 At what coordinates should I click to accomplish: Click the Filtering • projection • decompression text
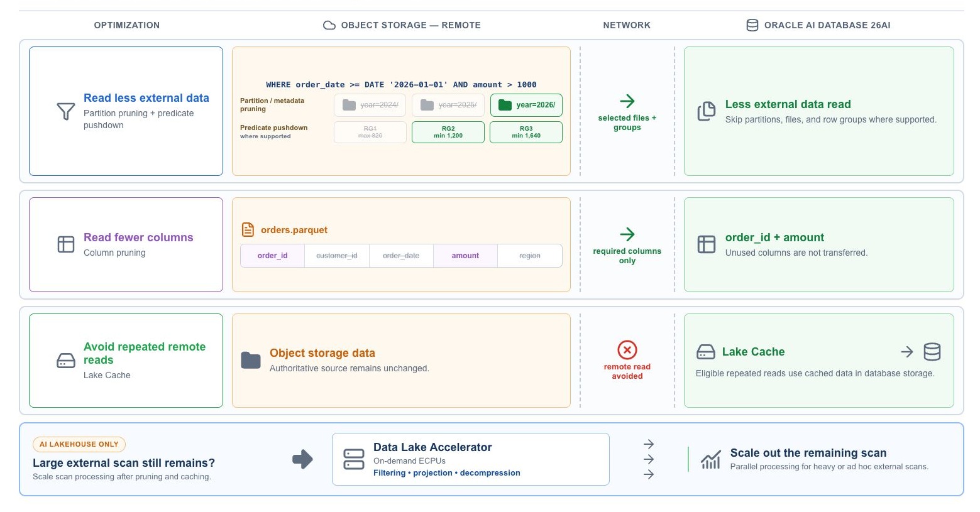pyautogui.click(x=447, y=473)
